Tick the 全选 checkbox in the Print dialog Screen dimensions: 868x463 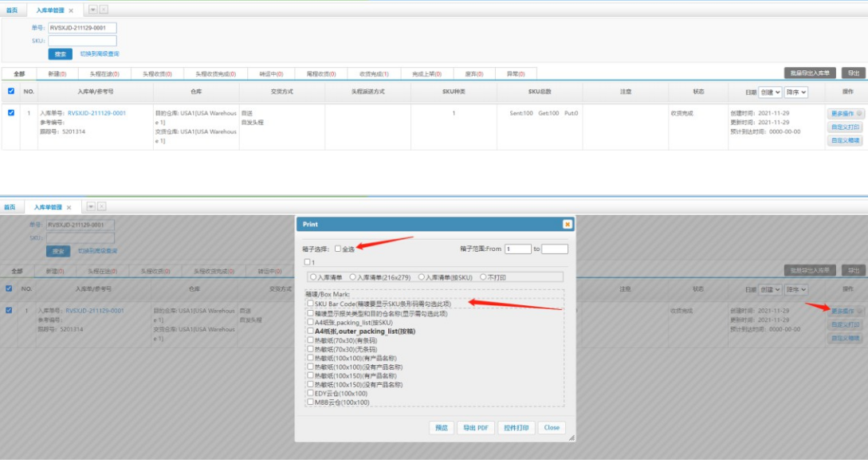338,249
